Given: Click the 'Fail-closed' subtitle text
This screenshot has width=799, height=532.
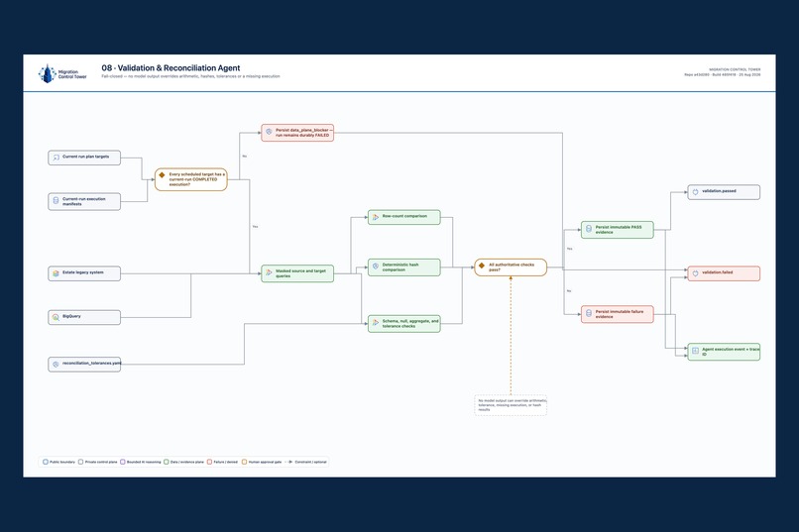Looking at the screenshot, I should 190,76.
